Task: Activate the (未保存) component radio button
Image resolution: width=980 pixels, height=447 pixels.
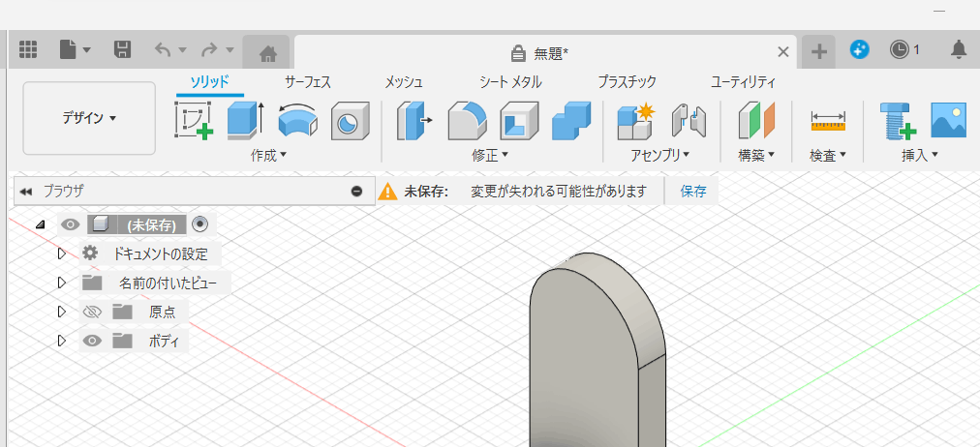Action: [x=199, y=223]
